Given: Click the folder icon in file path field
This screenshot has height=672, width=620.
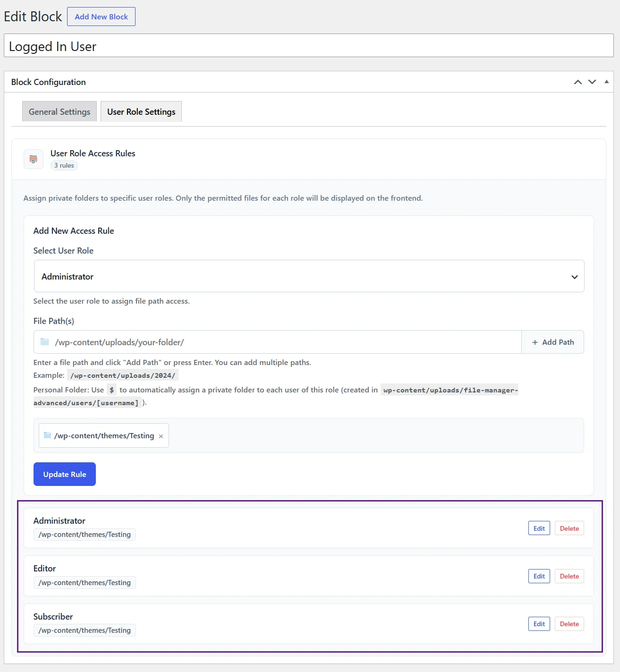Looking at the screenshot, I should [45, 342].
